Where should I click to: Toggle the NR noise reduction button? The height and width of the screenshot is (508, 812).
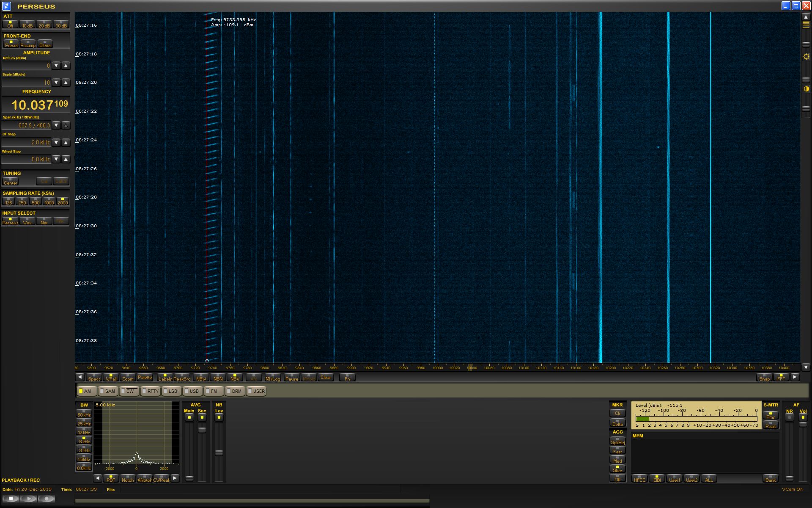789,417
